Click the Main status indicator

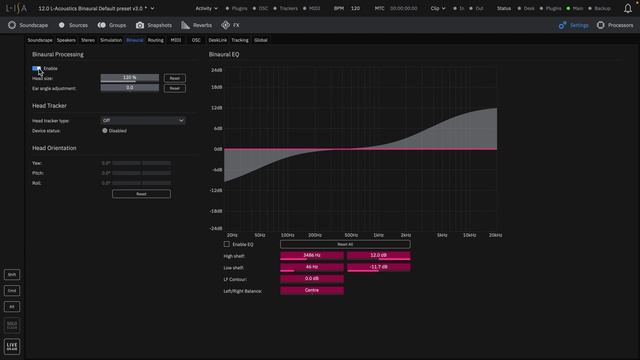[x=575, y=8]
